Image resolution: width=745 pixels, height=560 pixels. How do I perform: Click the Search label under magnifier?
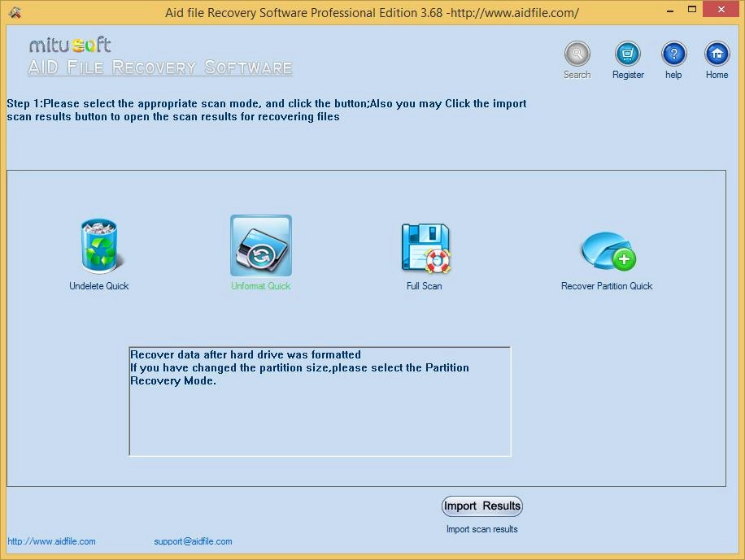577,75
